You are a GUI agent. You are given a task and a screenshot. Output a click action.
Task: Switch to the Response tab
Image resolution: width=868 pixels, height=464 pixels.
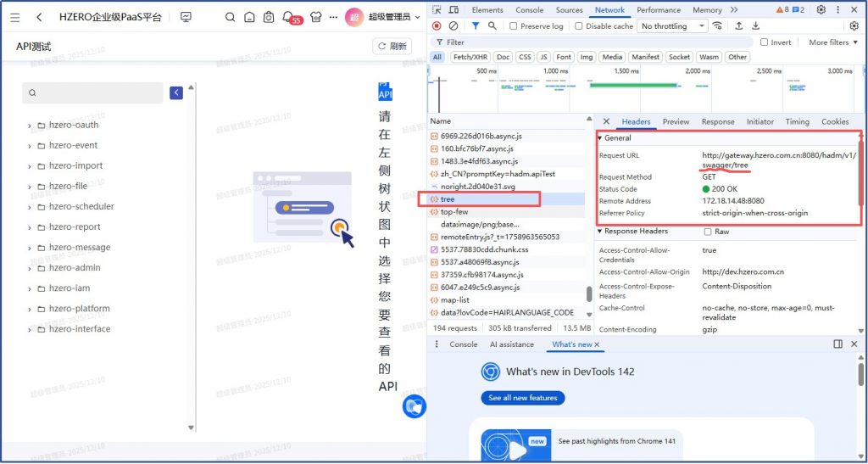[717, 122]
